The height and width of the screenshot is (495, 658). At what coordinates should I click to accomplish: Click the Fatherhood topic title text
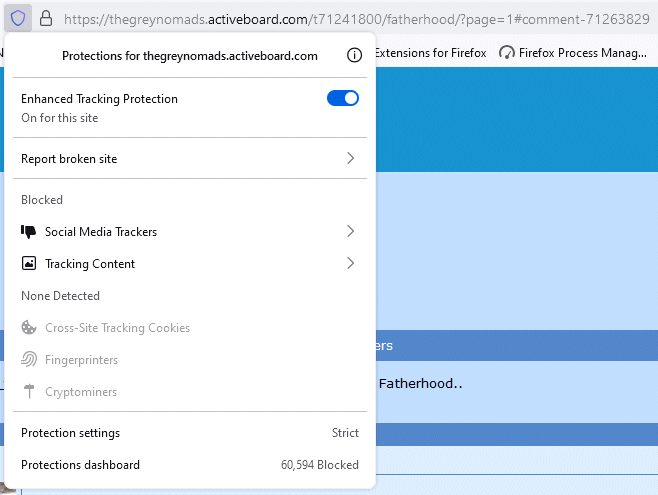(x=420, y=383)
